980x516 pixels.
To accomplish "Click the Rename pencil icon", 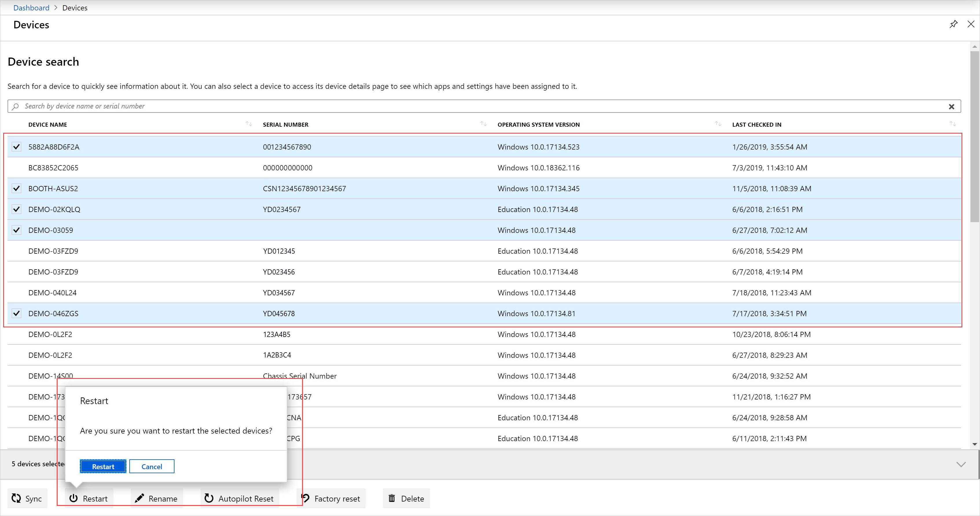I will (x=139, y=498).
